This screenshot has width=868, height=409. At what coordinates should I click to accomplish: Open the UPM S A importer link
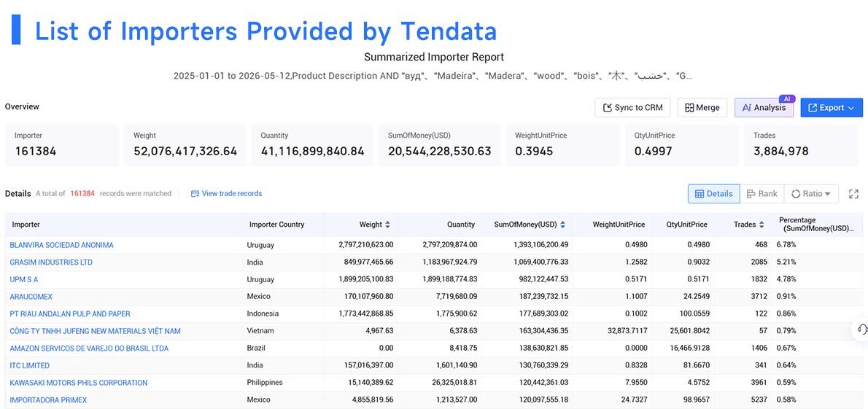(24, 279)
